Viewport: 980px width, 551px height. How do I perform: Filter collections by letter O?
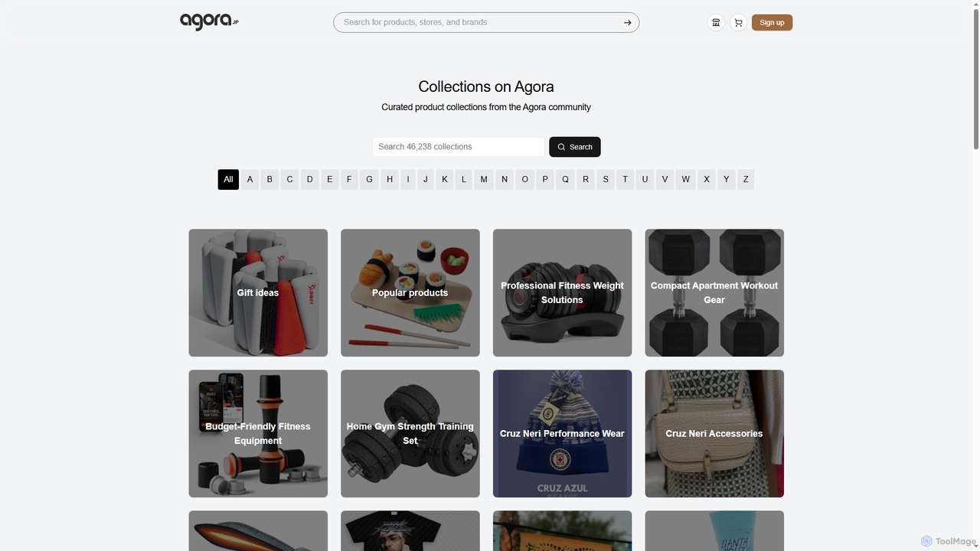[524, 179]
